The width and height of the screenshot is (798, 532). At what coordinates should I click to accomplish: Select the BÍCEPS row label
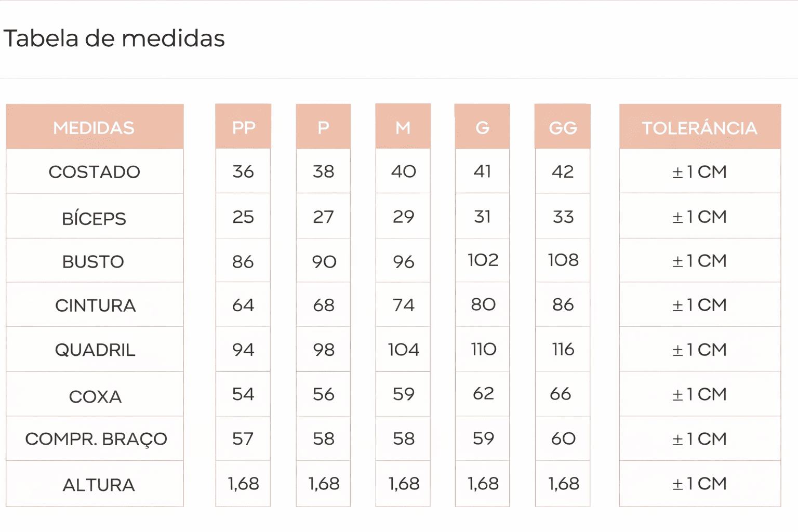tap(94, 219)
